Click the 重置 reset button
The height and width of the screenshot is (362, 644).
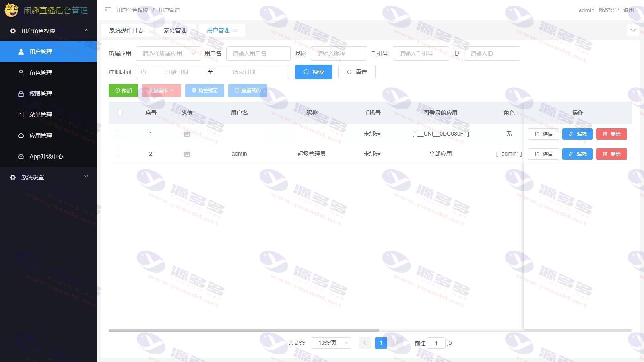(x=357, y=72)
